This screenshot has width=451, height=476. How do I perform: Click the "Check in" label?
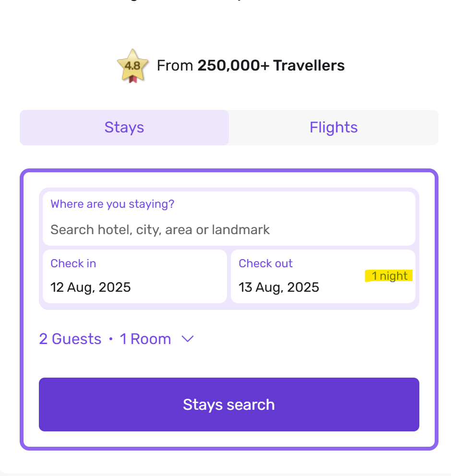(x=73, y=263)
